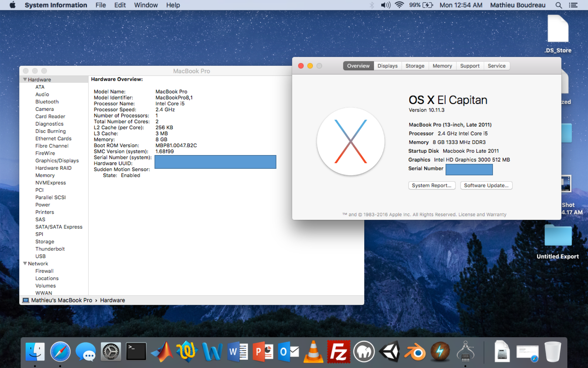Click the Software Update... button

[486, 185]
